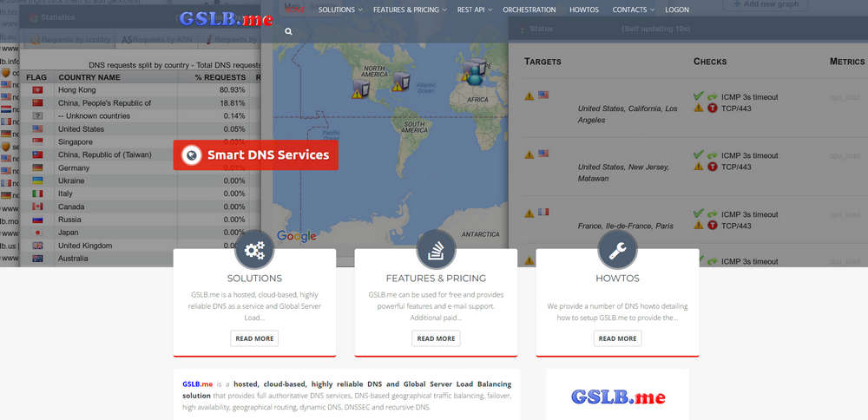Click Read More under Features & Pricing
Screen dimensions: 868x420
(x=437, y=338)
